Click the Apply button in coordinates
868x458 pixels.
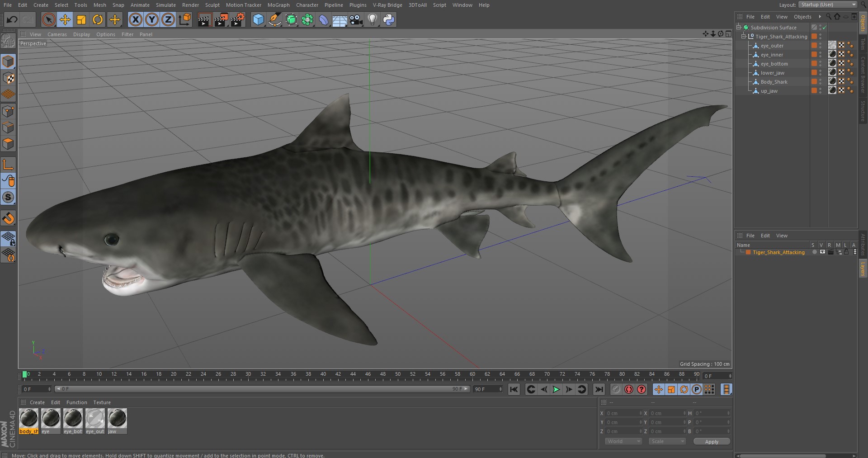coord(712,442)
